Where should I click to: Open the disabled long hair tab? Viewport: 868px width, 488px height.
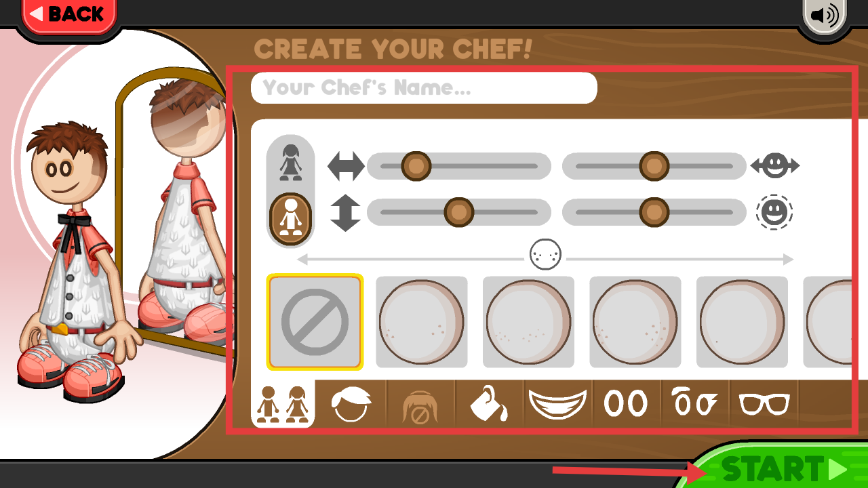420,404
